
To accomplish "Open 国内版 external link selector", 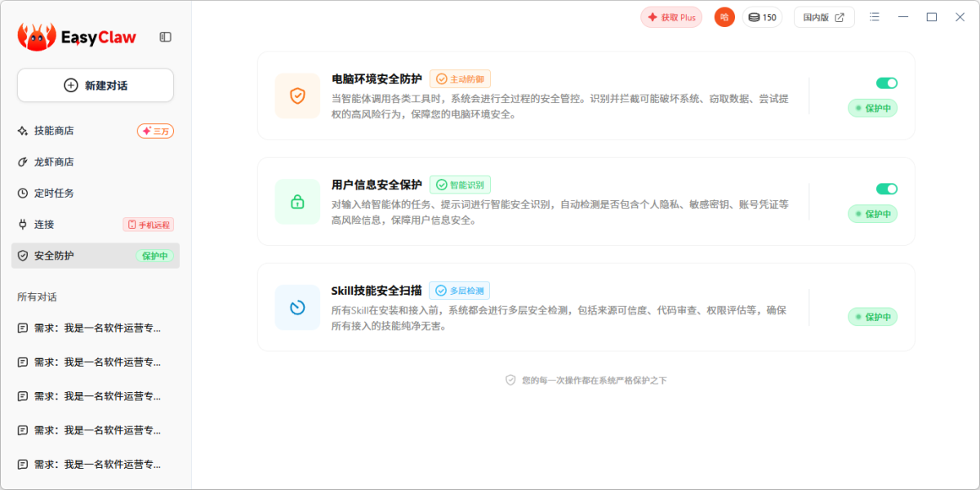I will pyautogui.click(x=823, y=16).
